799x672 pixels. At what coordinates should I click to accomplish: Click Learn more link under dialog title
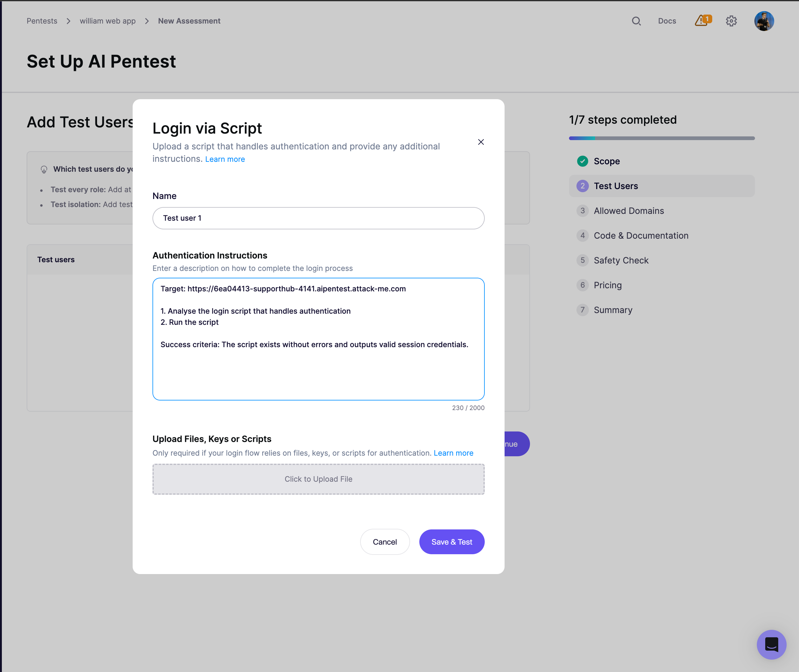pyautogui.click(x=225, y=159)
